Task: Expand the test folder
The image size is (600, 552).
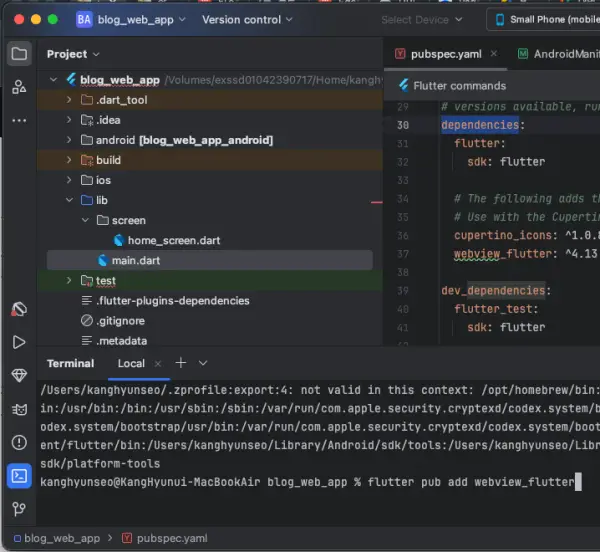Action: 69,280
